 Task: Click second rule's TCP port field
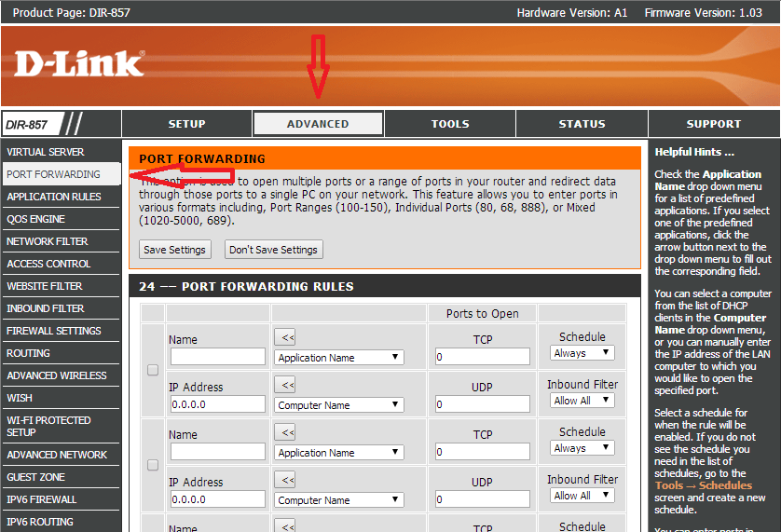tap(482, 452)
